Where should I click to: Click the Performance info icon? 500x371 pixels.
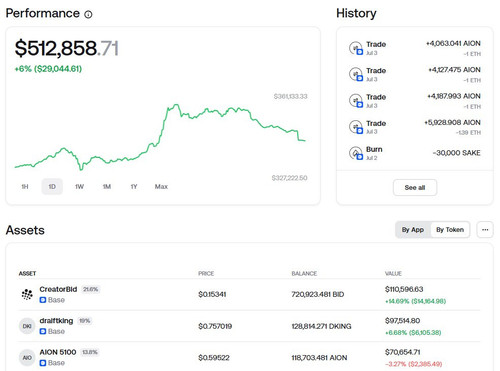[88, 14]
